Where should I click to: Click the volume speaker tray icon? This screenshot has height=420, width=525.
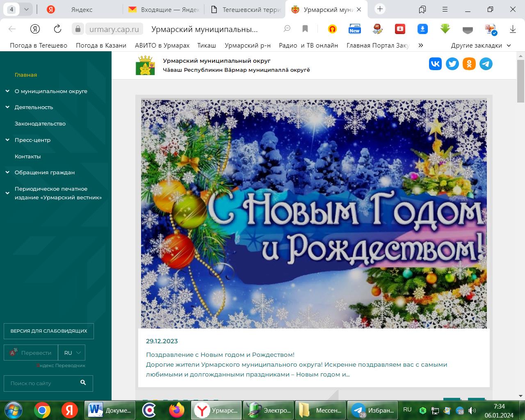coord(472,411)
